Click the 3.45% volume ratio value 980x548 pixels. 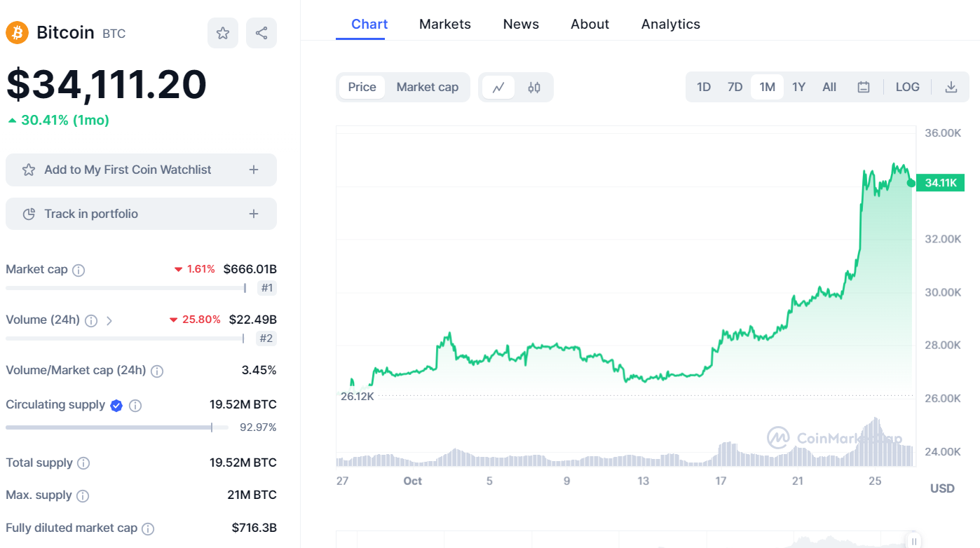(x=259, y=370)
